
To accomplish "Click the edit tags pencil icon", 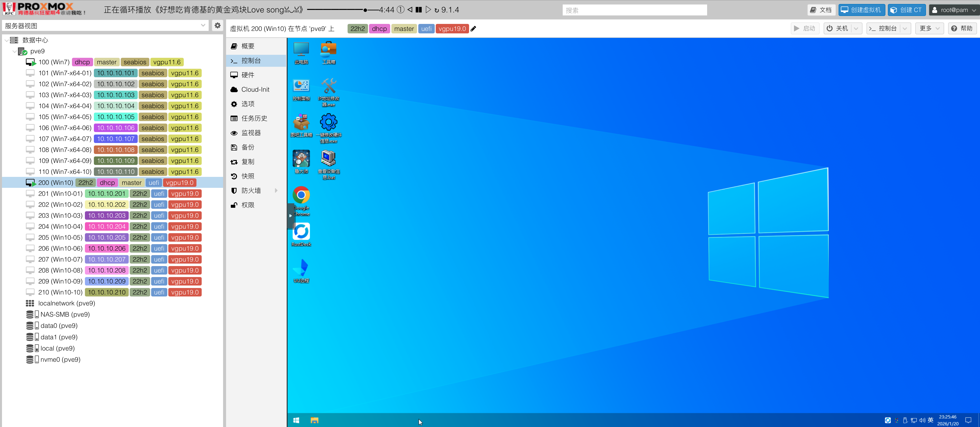I will (x=473, y=29).
